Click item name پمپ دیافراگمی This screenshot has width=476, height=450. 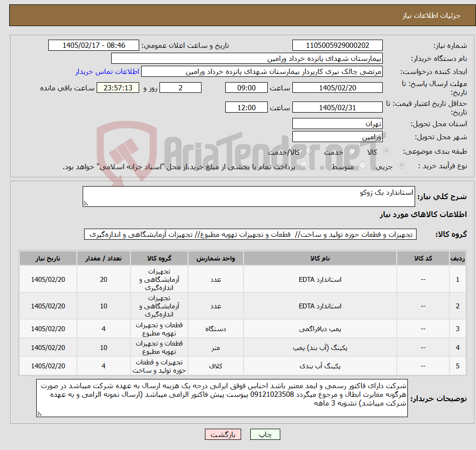(320, 329)
